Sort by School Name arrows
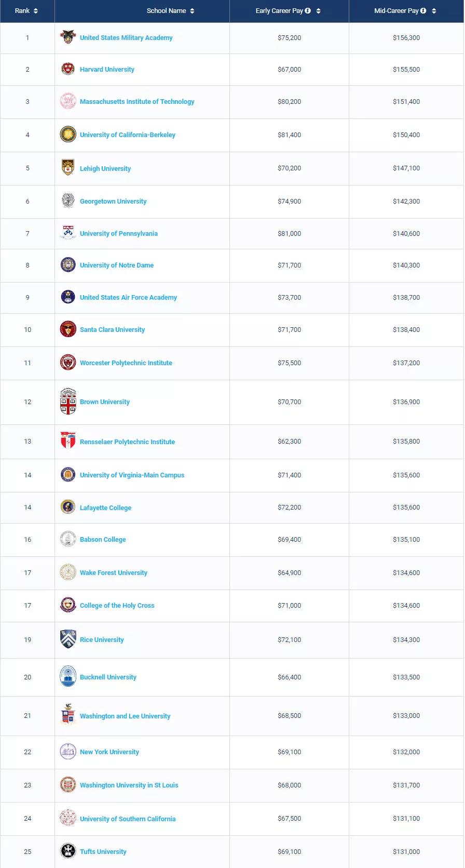This screenshot has height=868, width=465. (x=192, y=11)
